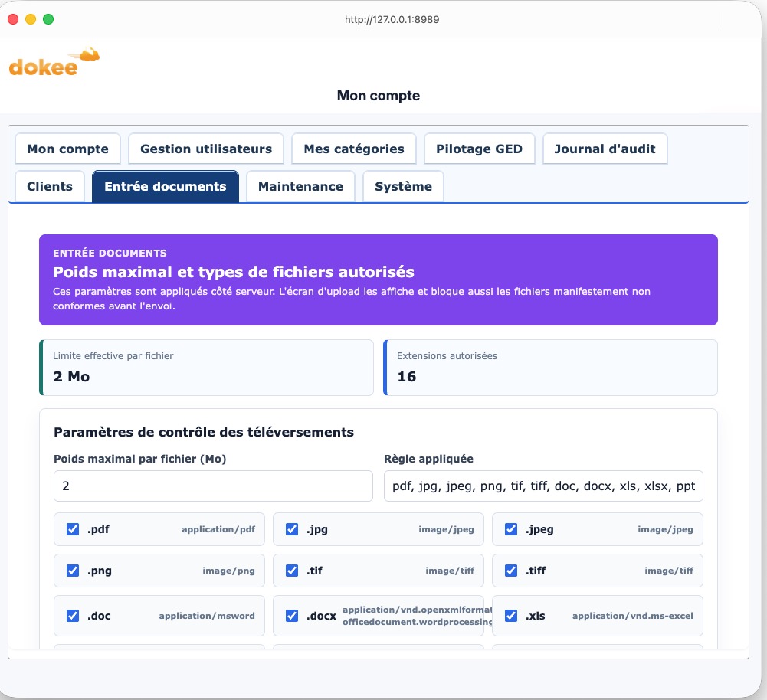
Task: Focus the Poids maximal par fichier field
Action: point(213,486)
